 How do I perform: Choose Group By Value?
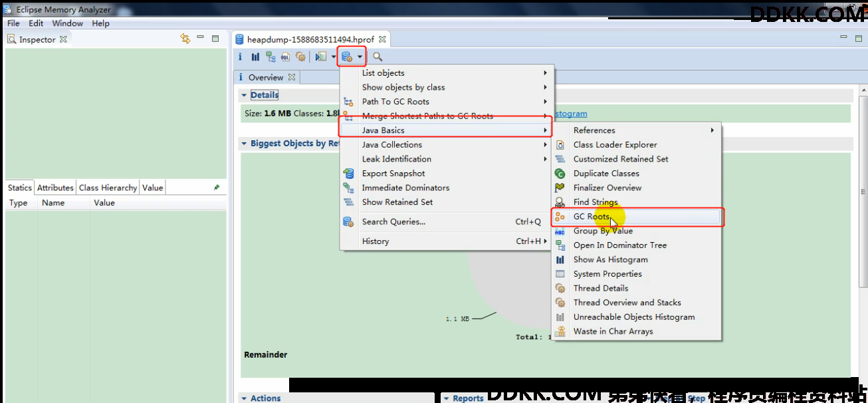click(637, 231)
